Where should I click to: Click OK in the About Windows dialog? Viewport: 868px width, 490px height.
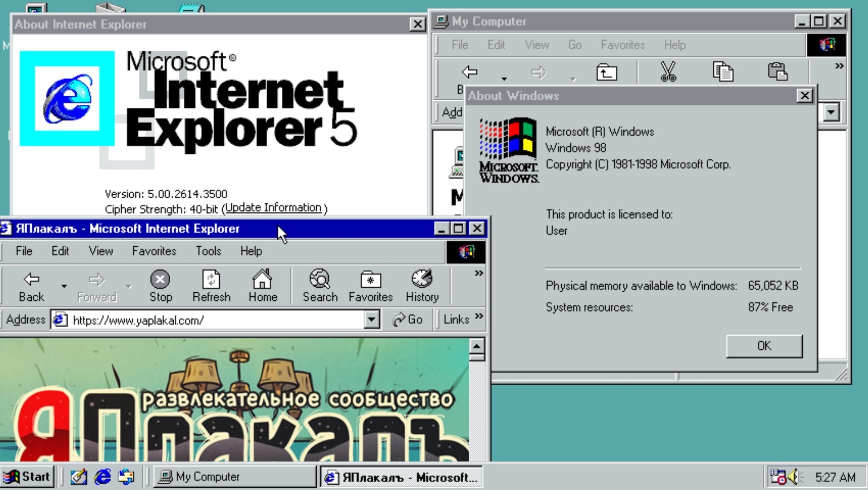tap(764, 346)
